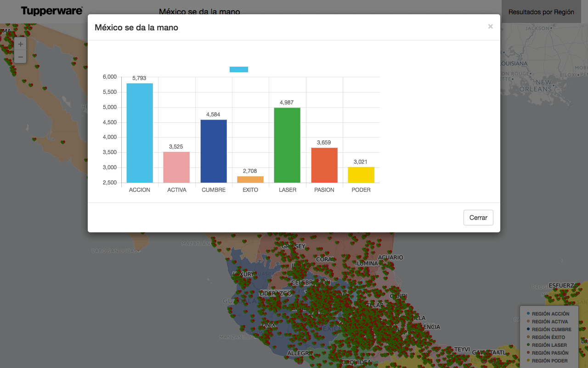Toggle the blue chart legend swatch
Image resolution: width=588 pixels, height=368 pixels.
pyautogui.click(x=239, y=69)
